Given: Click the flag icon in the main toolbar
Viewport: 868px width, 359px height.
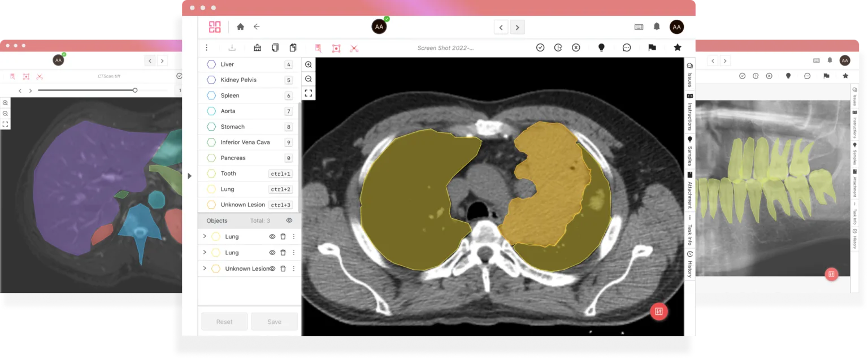Looking at the screenshot, I should point(652,47).
